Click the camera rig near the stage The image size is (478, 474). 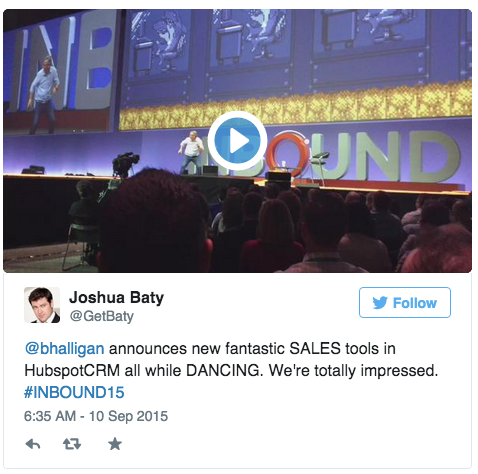click(124, 165)
